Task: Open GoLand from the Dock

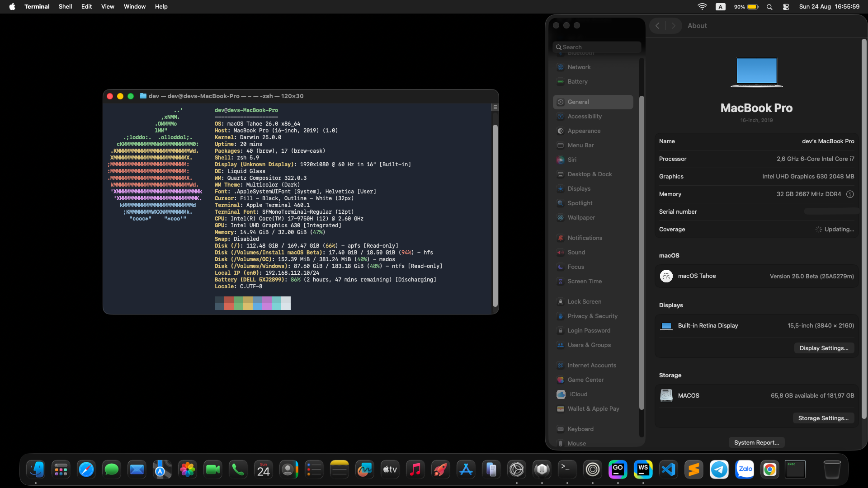Action: (x=618, y=470)
